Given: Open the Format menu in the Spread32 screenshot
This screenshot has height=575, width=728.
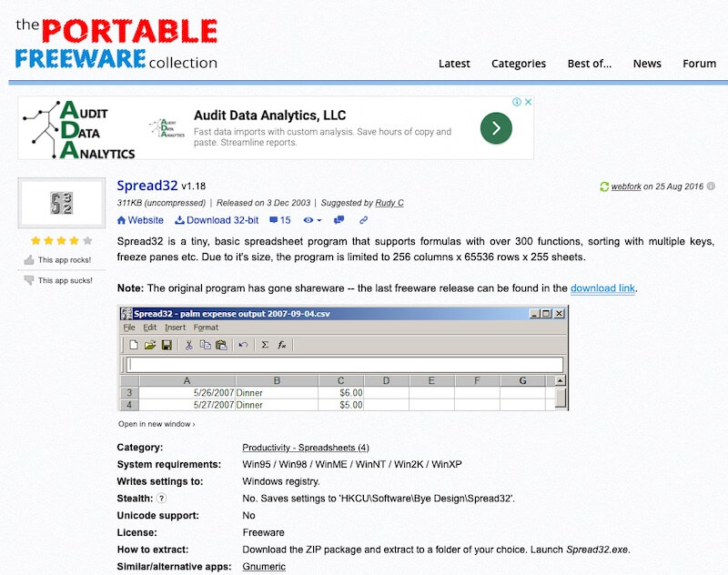Looking at the screenshot, I should [x=206, y=328].
